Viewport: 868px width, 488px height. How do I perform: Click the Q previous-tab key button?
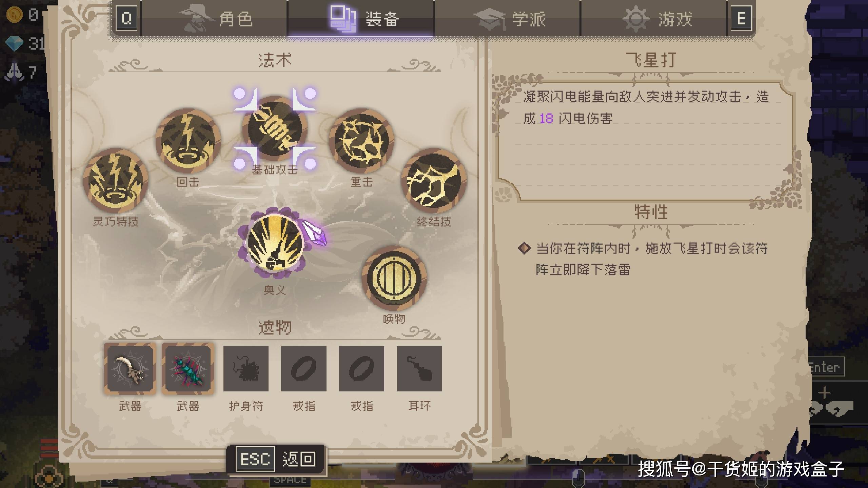pos(127,18)
